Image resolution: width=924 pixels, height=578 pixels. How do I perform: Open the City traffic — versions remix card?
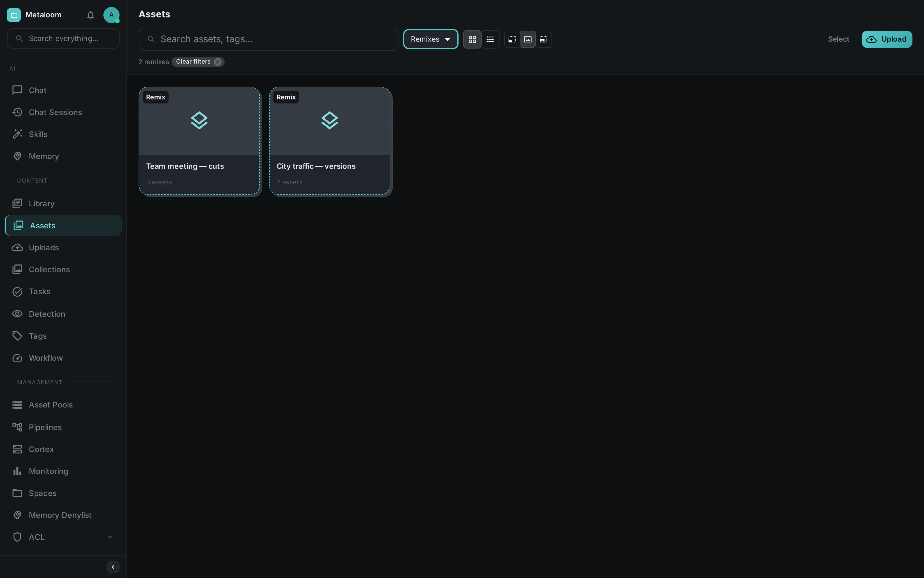[330, 141]
